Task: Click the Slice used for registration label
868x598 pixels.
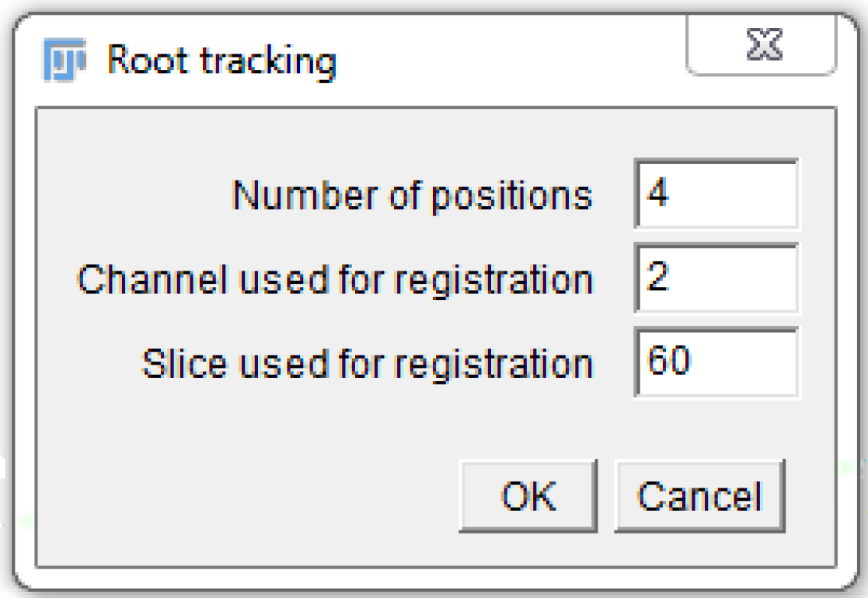Action: (367, 363)
